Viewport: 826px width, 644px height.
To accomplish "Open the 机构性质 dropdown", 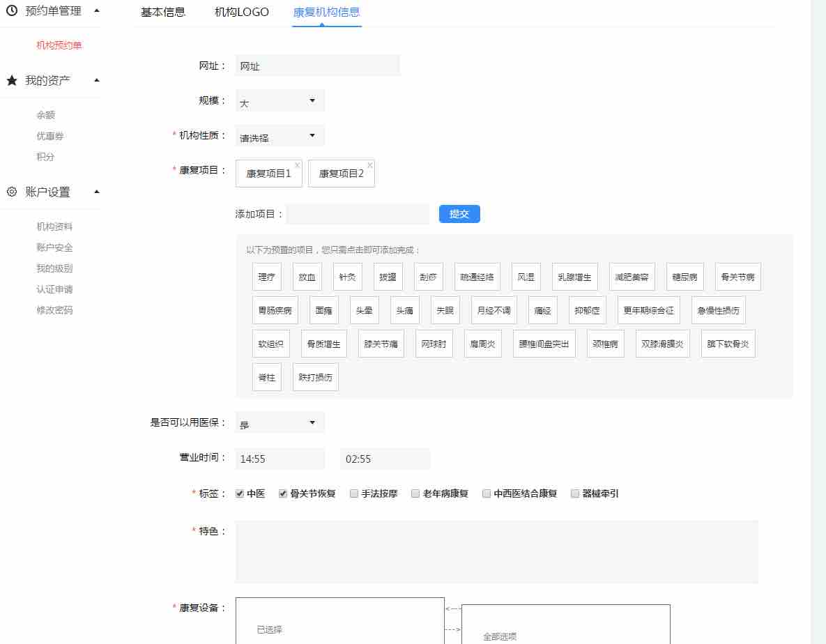I will (x=280, y=136).
